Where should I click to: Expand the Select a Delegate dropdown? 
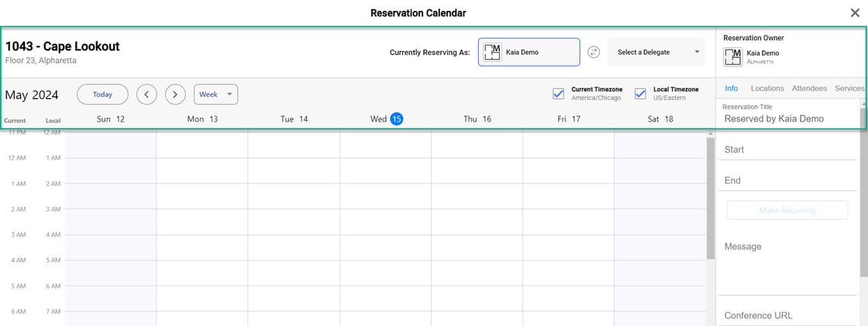pyautogui.click(x=656, y=53)
